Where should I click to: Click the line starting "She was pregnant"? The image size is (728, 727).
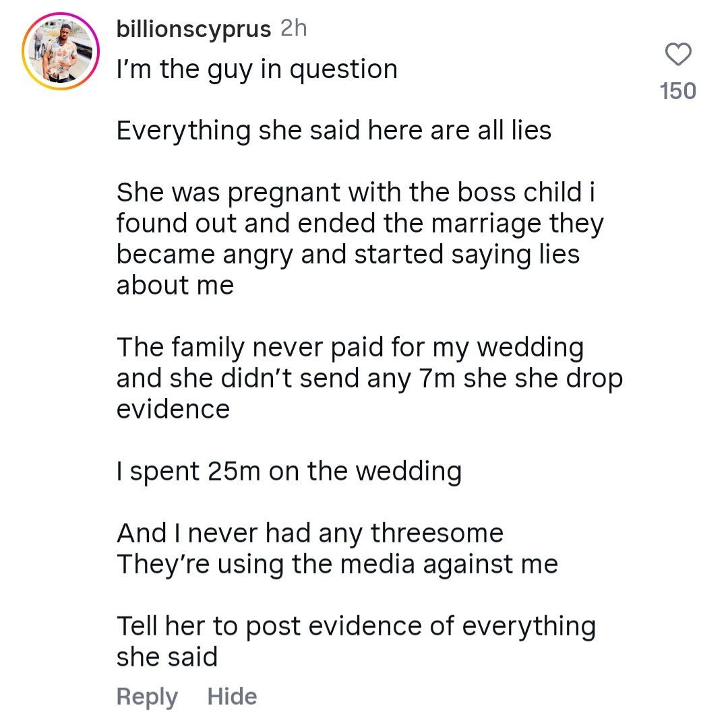click(356, 193)
